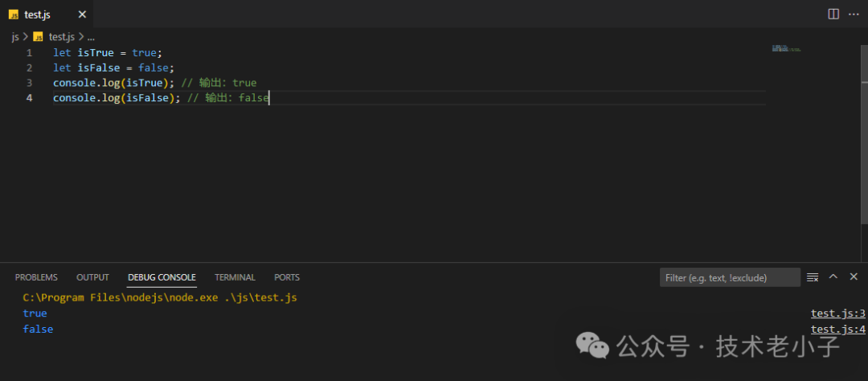Click the editor minimap preview
This screenshot has height=381, width=868.
787,49
